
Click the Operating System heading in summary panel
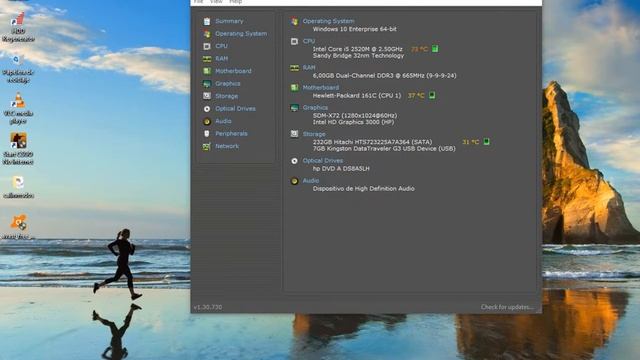[x=328, y=21]
